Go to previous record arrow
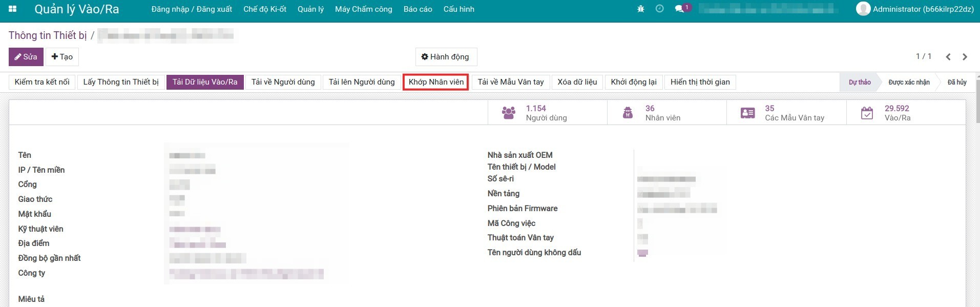Viewport: 980px width, 307px height. (x=948, y=57)
